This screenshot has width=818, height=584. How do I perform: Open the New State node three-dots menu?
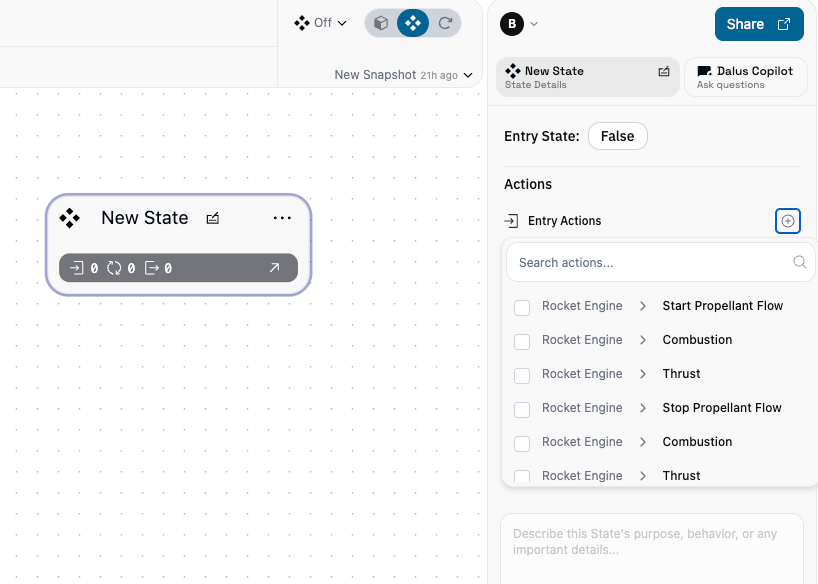[282, 218]
